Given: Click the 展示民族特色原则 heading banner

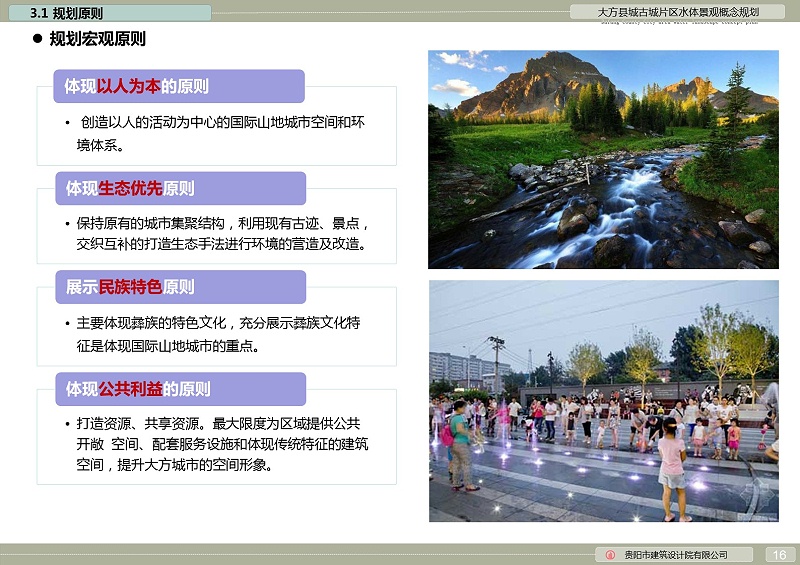Looking at the screenshot, I should click(x=179, y=288).
